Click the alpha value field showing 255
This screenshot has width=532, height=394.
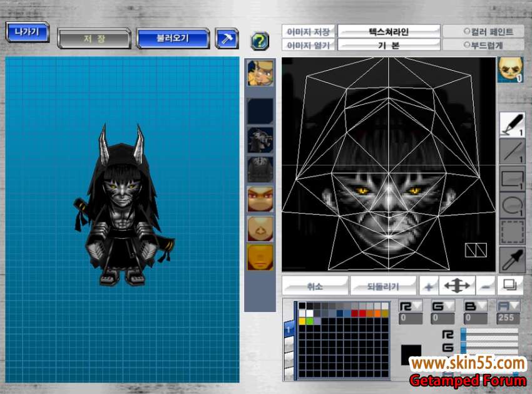pos(508,318)
